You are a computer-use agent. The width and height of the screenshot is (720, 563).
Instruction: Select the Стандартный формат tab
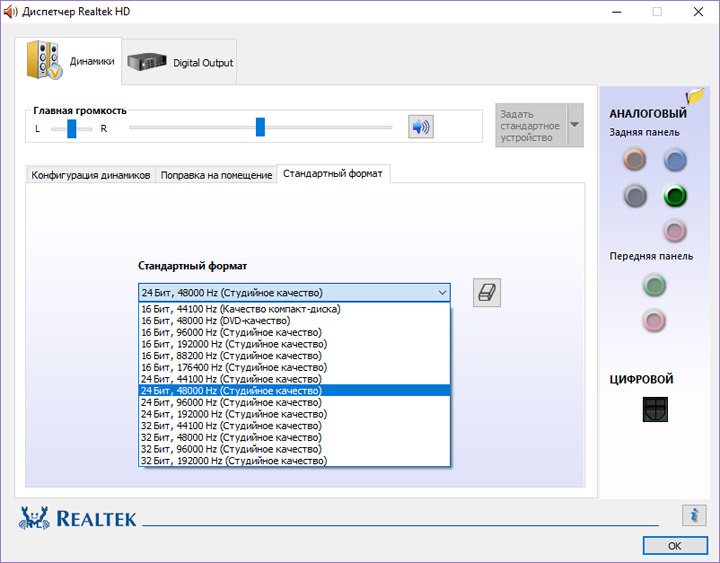[x=333, y=174]
